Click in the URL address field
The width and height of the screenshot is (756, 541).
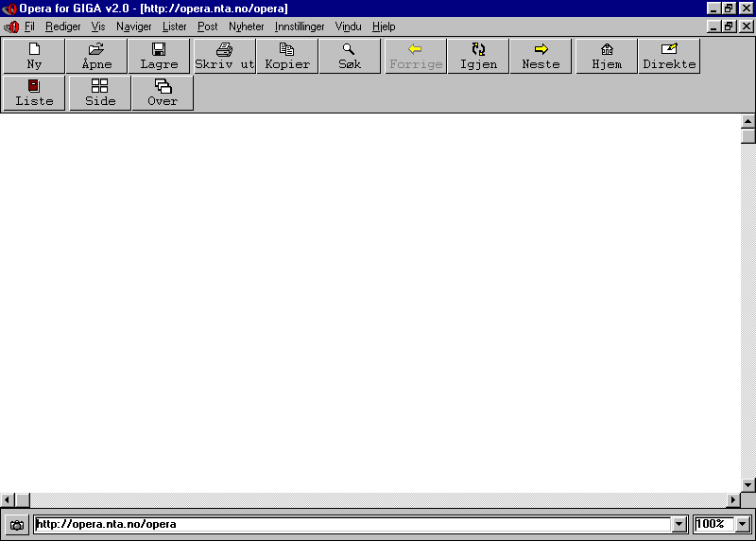click(352, 524)
